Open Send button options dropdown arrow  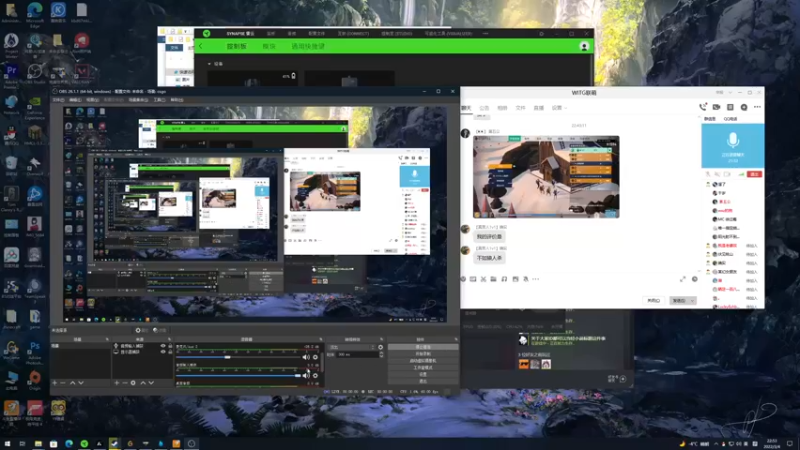(692, 301)
